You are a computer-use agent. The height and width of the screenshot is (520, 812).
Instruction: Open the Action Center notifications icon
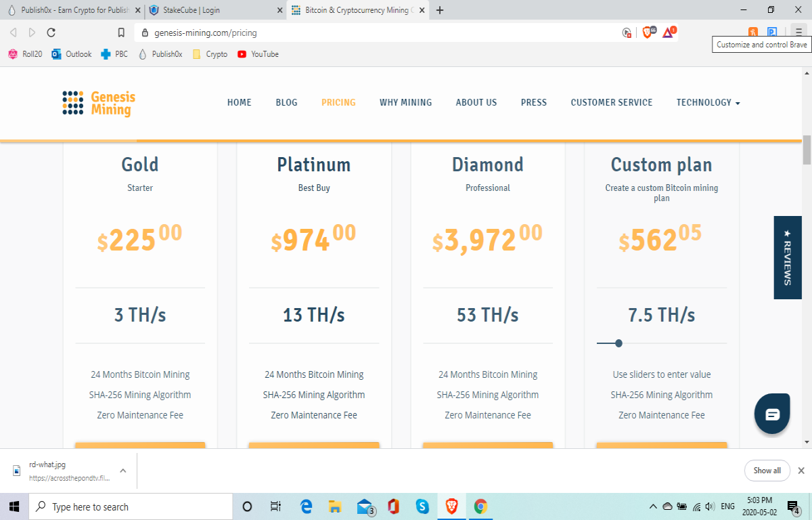coord(794,506)
